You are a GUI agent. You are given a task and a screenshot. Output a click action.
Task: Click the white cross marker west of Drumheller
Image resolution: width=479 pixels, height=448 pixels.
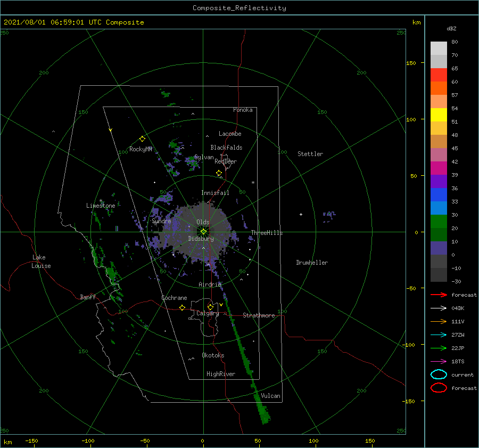coord(301,214)
